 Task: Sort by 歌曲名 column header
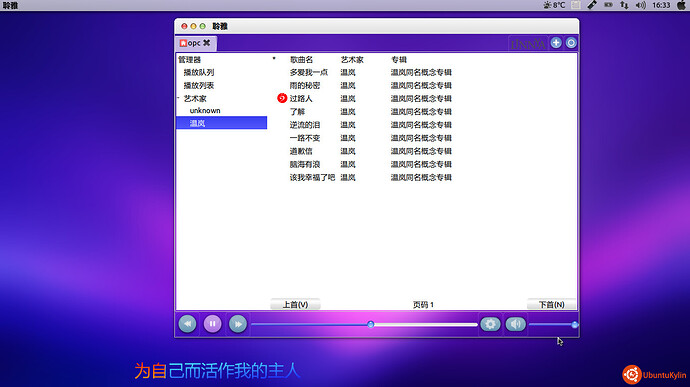click(301, 59)
